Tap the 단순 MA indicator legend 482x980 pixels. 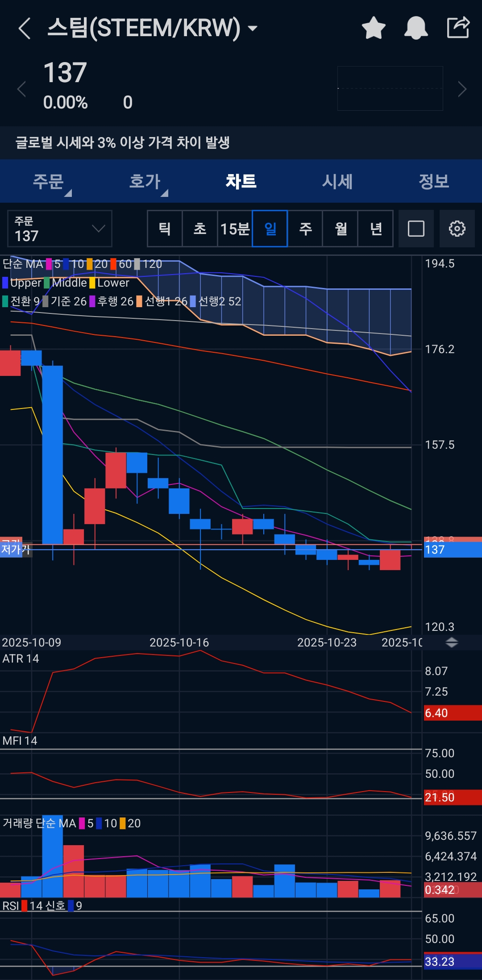pyautogui.click(x=23, y=264)
